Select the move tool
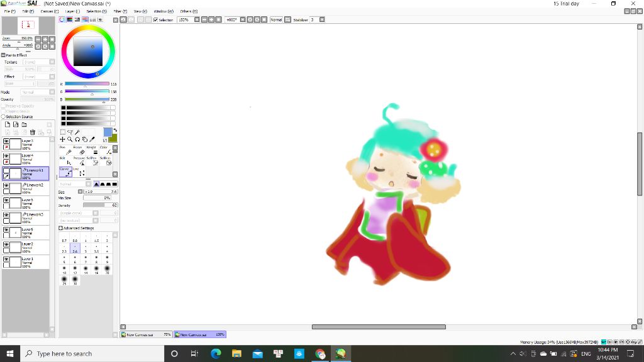 pos(62,140)
